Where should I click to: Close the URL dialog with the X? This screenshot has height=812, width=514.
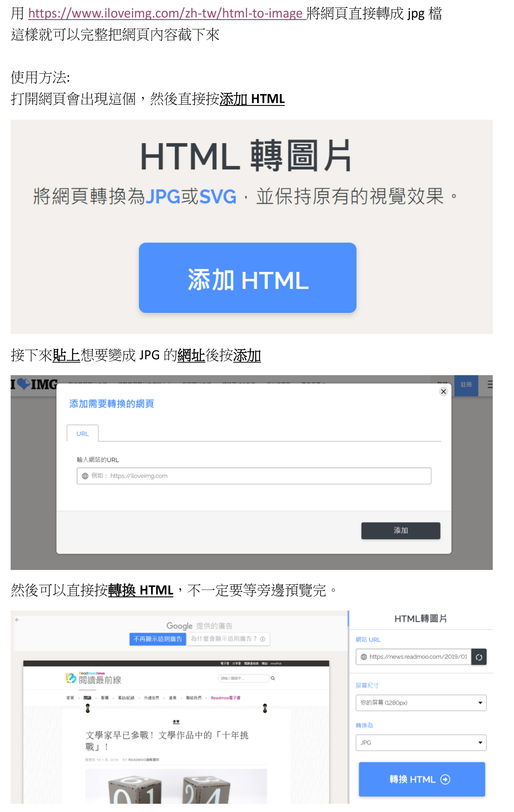click(444, 391)
